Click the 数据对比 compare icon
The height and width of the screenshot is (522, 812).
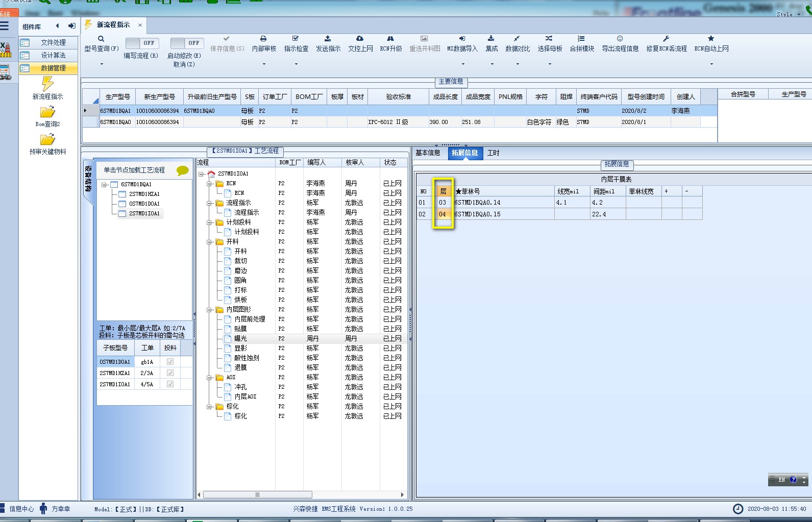(517, 39)
